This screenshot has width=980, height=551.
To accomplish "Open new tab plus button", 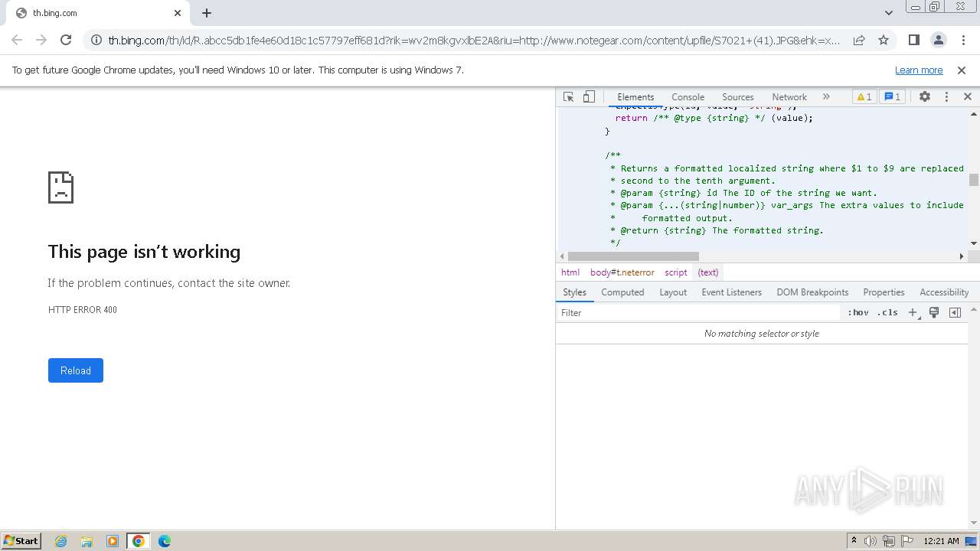I will pos(207,13).
